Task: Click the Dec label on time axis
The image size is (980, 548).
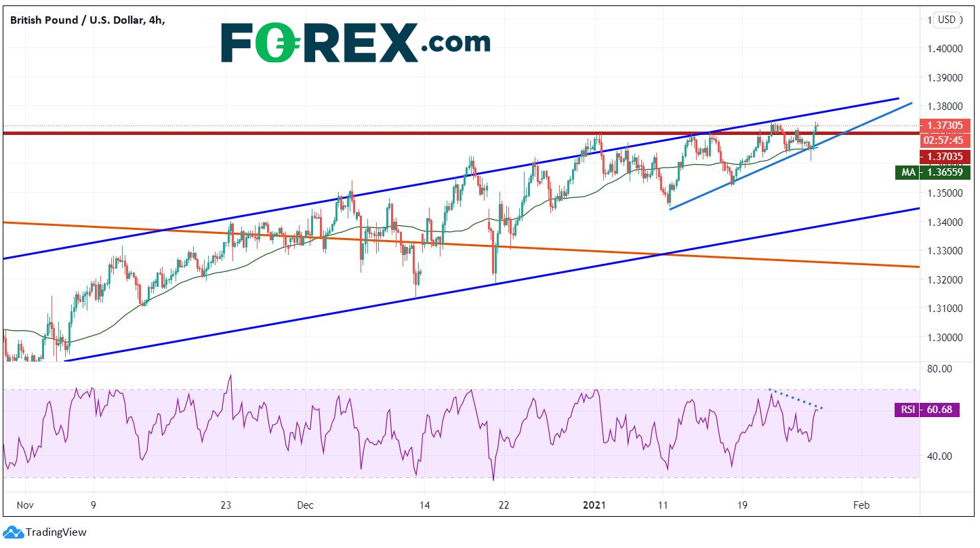Action: click(306, 505)
